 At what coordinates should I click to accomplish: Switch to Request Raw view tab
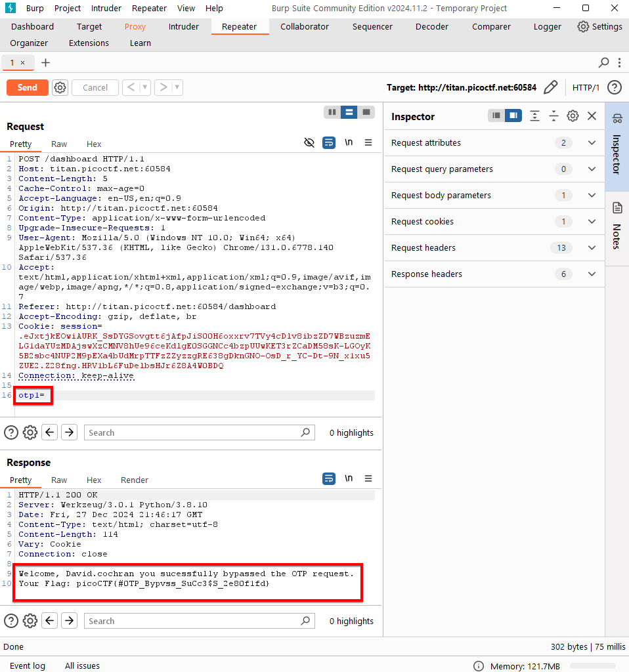(59, 144)
